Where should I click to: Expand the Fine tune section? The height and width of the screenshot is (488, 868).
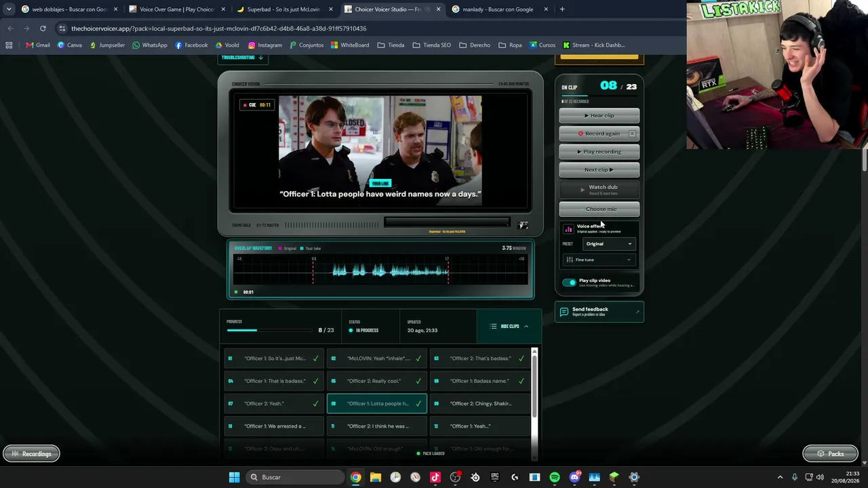click(599, 260)
